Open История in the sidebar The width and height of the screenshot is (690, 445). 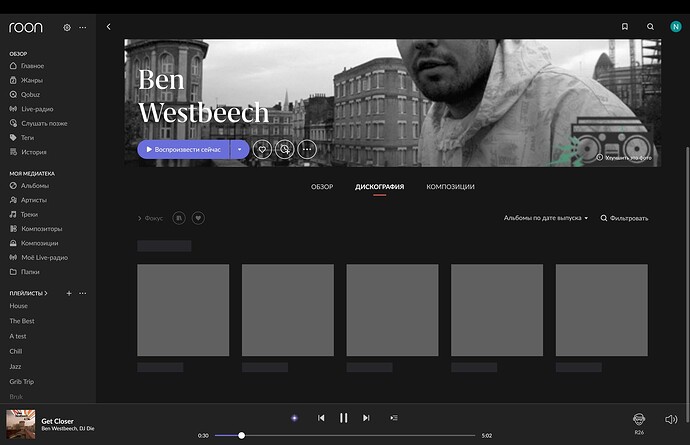click(x=28, y=152)
